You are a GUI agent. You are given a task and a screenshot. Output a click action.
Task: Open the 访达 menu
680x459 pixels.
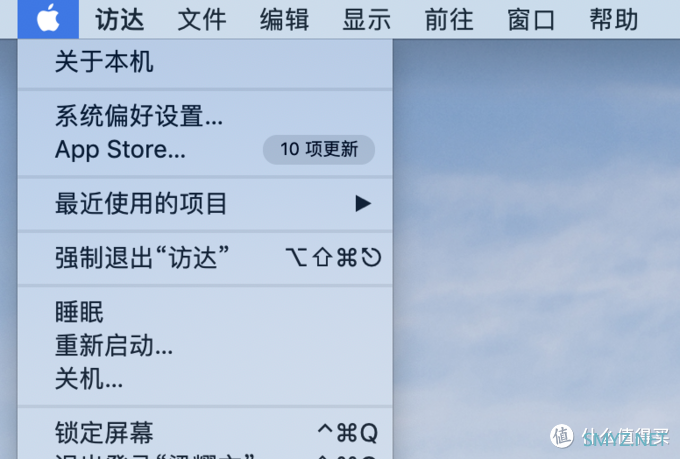120,20
